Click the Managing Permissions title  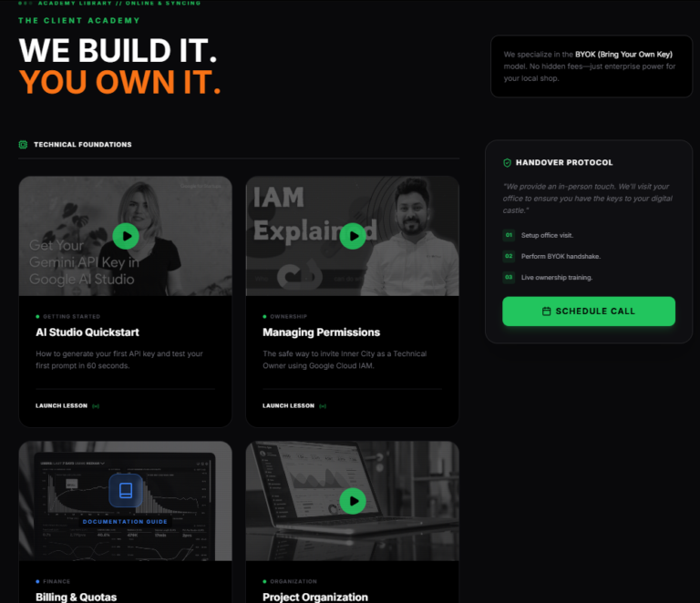coord(322,332)
